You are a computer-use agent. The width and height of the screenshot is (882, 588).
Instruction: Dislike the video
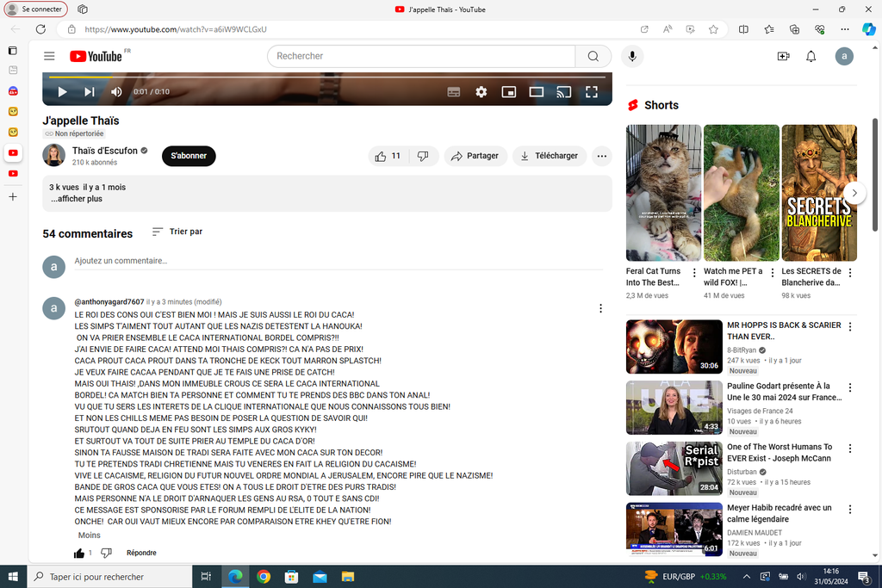(x=423, y=156)
